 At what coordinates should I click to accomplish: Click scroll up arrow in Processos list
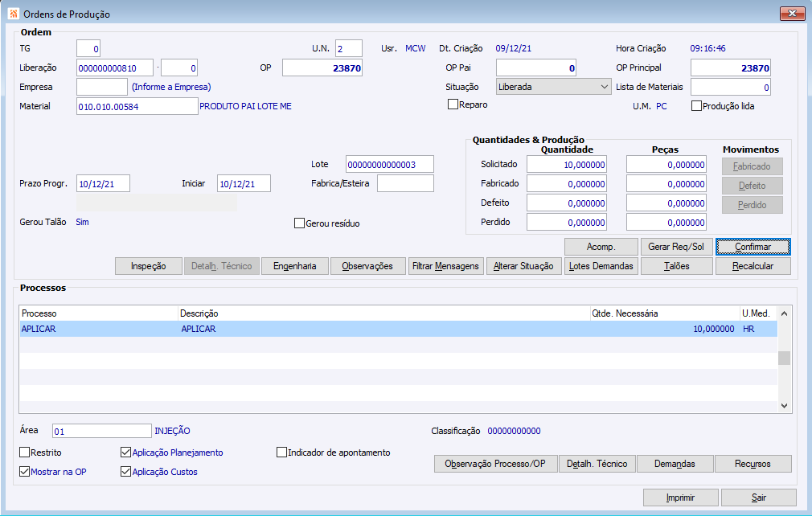point(784,313)
